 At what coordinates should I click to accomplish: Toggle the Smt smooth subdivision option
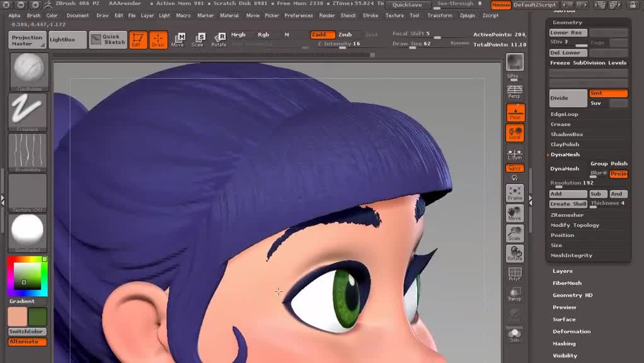click(x=608, y=93)
